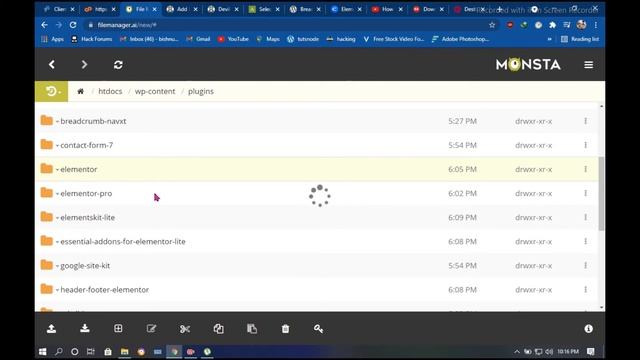Click the 6:05 PM time of elementor
This screenshot has height=360, width=640.
point(462,169)
